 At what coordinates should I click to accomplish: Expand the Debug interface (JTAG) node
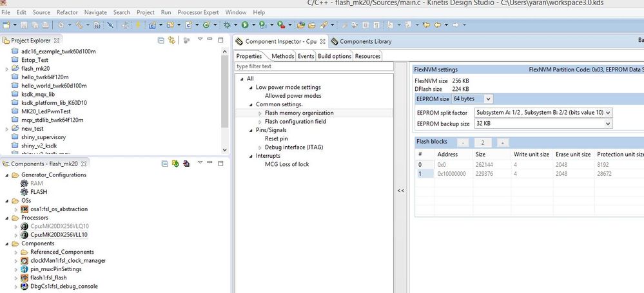tap(260, 147)
